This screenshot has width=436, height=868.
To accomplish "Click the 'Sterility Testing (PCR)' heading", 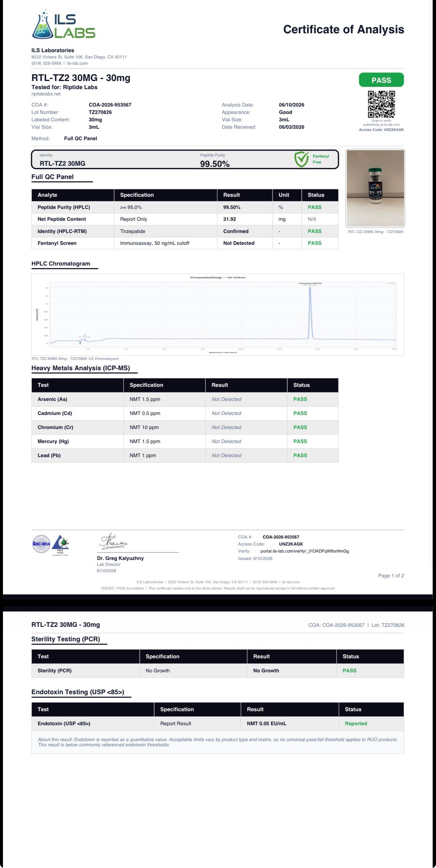I will (x=65, y=639).
